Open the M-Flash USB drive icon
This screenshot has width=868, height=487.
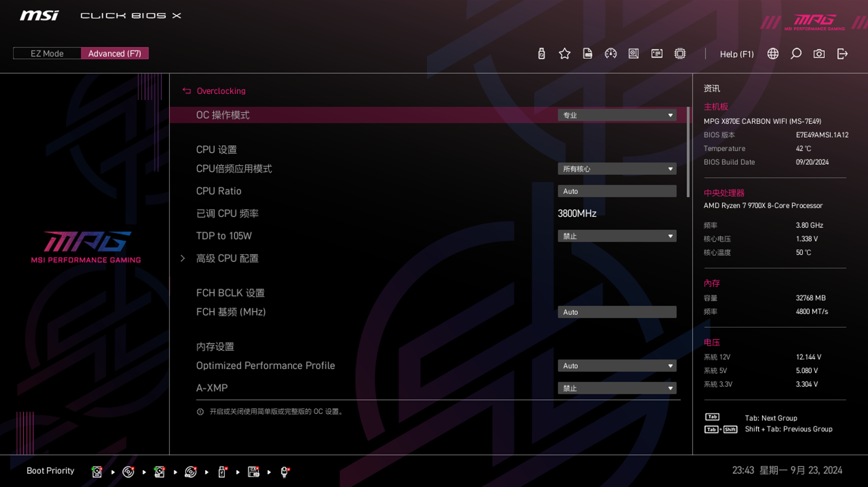[542, 54]
